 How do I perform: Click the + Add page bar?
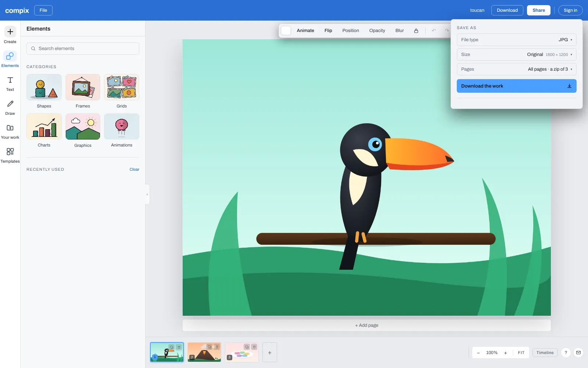coord(366,325)
